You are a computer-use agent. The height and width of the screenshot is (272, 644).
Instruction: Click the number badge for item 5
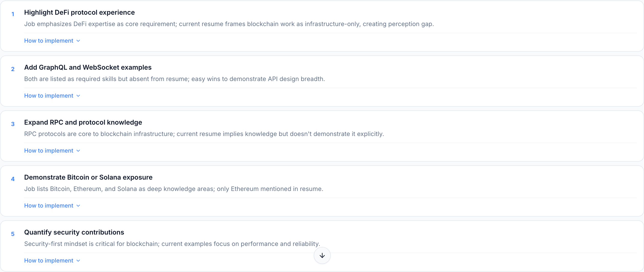pos(13,234)
